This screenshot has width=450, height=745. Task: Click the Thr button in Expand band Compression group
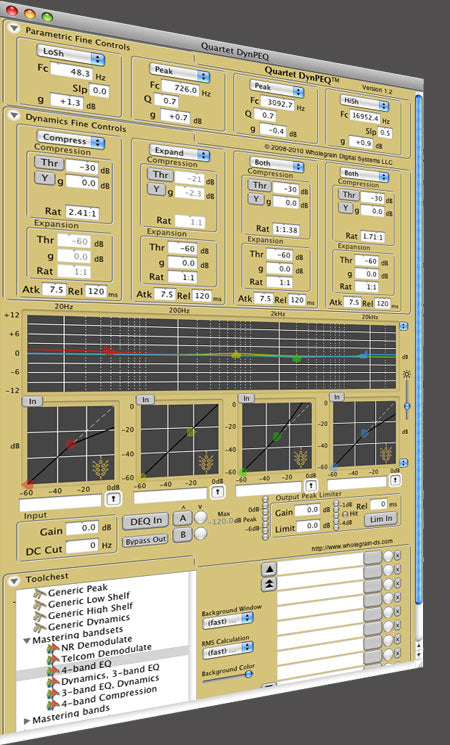point(160,175)
